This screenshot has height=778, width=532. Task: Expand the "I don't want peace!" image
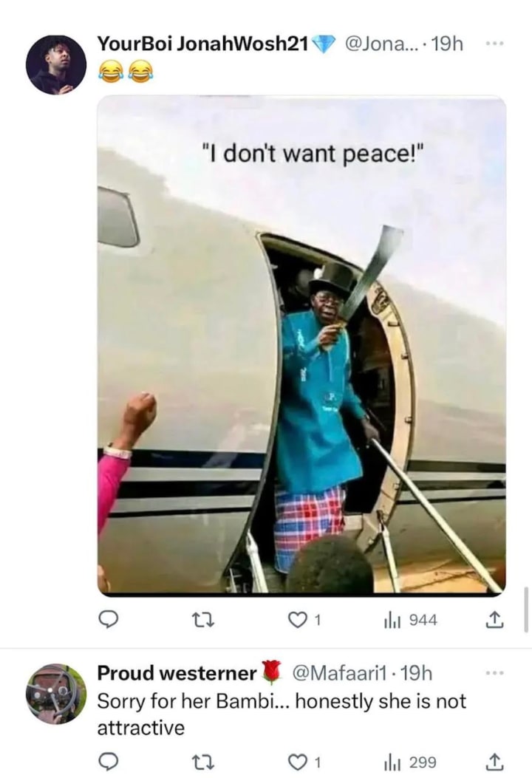coord(301,346)
